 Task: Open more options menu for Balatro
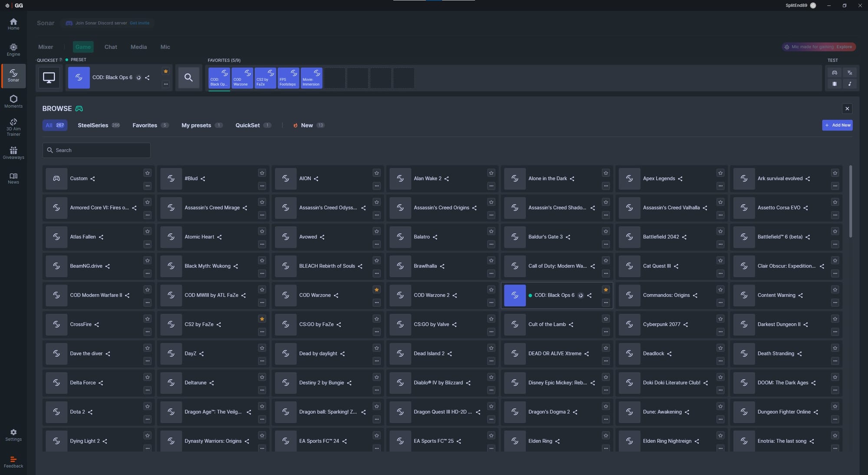coord(491,244)
